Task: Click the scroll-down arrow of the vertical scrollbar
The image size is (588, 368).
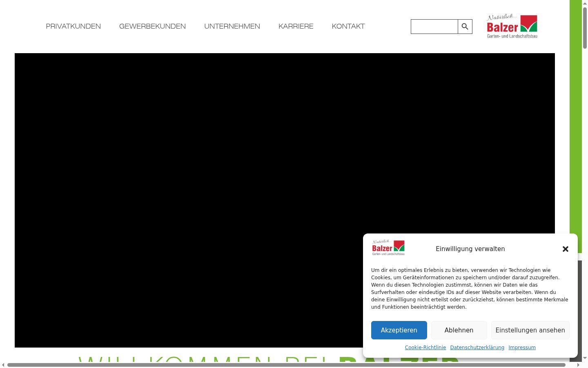Action: tap(585, 358)
